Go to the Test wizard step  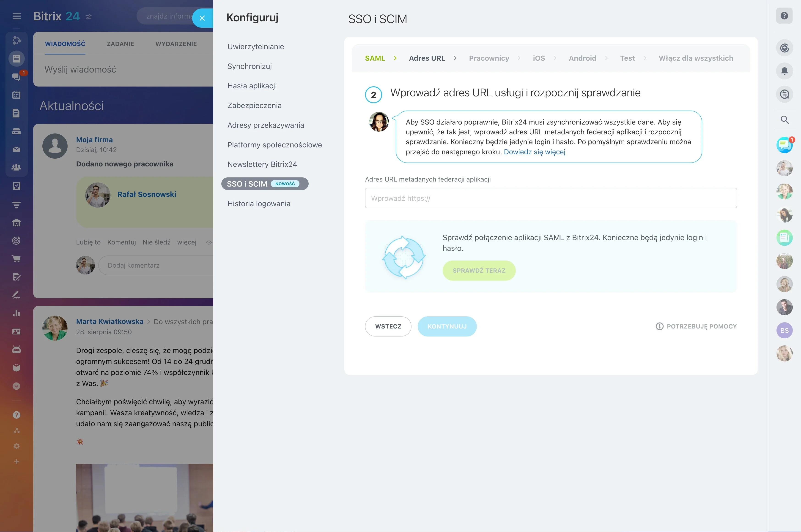(x=627, y=58)
